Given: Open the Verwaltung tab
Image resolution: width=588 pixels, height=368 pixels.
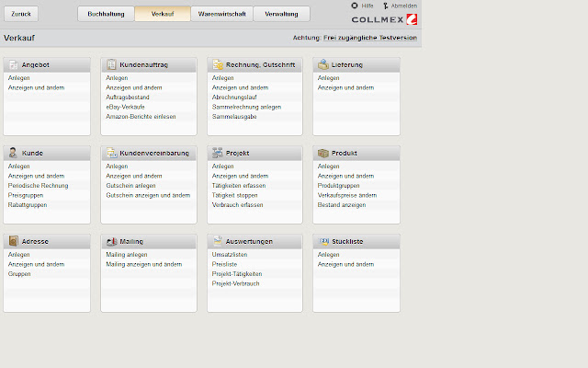Looking at the screenshot, I should coord(282,14).
